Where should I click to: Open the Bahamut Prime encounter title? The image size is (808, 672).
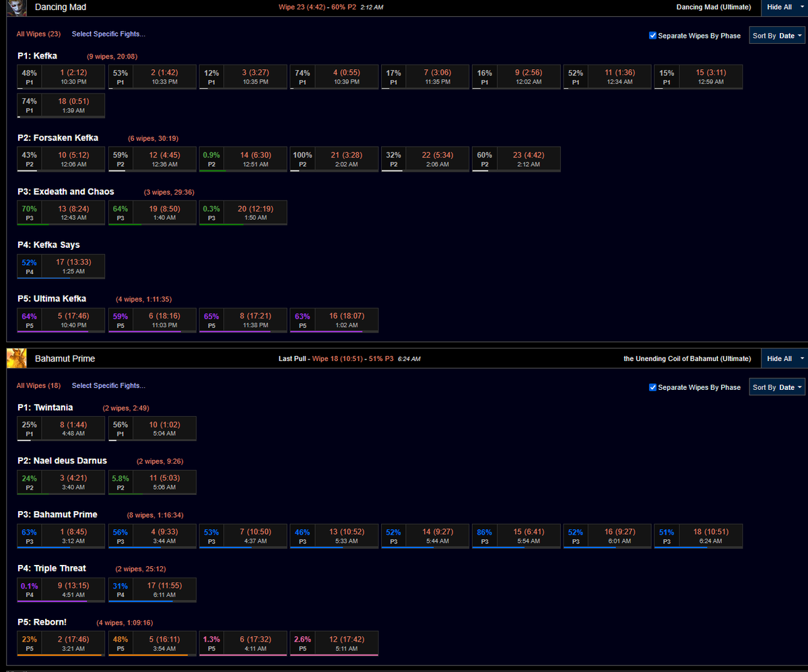(65, 359)
